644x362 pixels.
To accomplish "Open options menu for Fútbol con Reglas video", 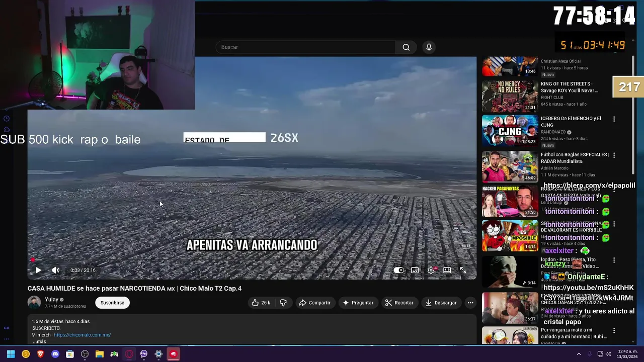I will [x=614, y=155].
